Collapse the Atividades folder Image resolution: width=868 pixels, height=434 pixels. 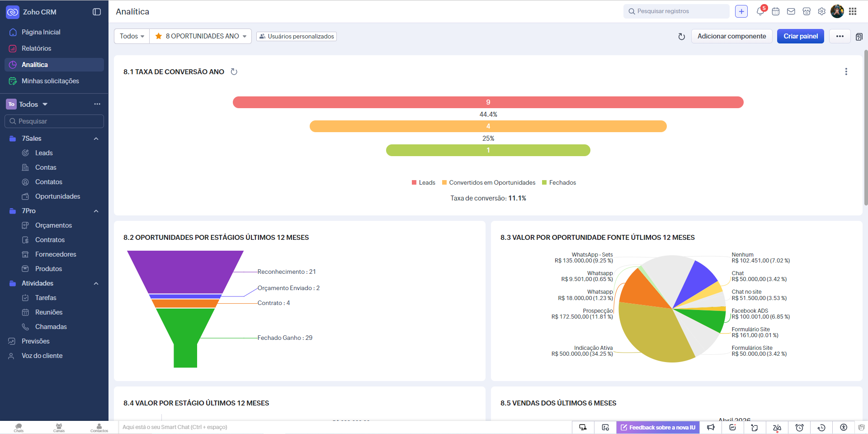click(96, 283)
